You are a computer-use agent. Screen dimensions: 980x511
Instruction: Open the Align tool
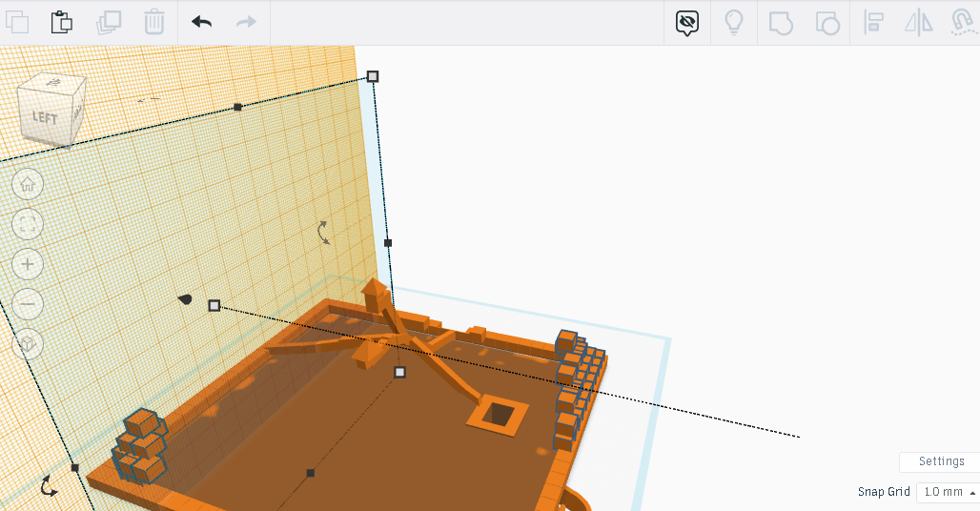click(x=872, y=23)
